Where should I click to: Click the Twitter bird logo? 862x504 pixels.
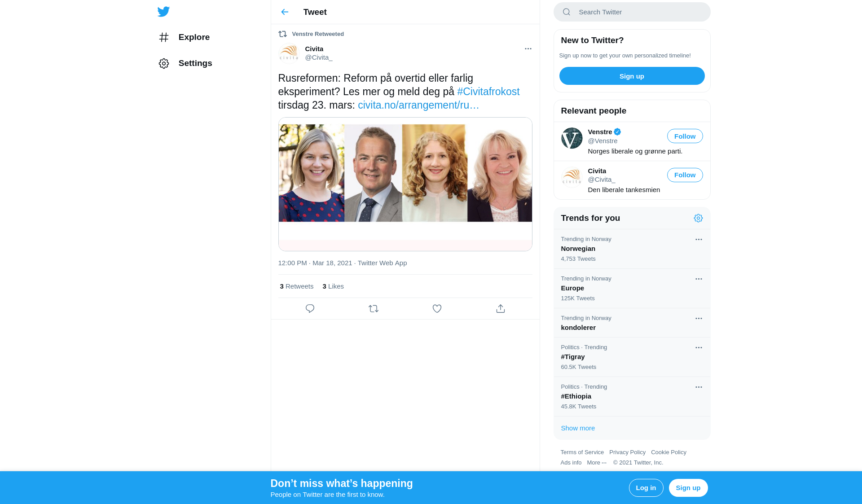pos(163,12)
